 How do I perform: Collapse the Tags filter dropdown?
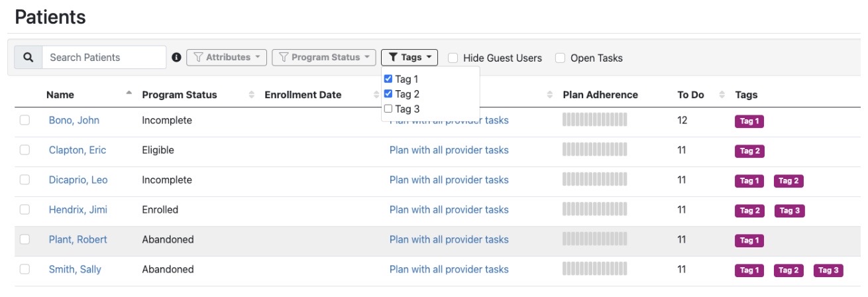tap(409, 58)
